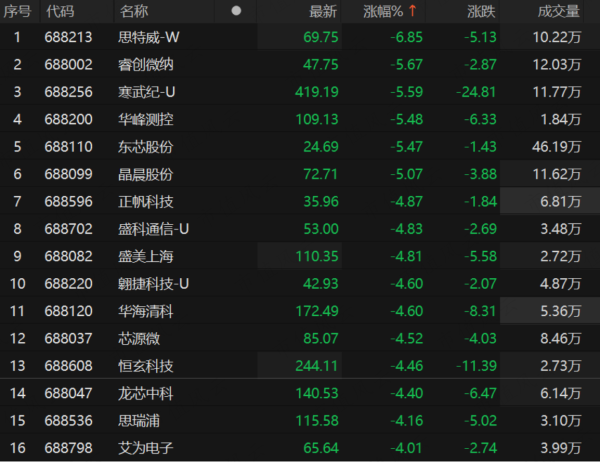This screenshot has width=600, height=462.
Task: Click latest price 244.11
Action: pos(317,366)
